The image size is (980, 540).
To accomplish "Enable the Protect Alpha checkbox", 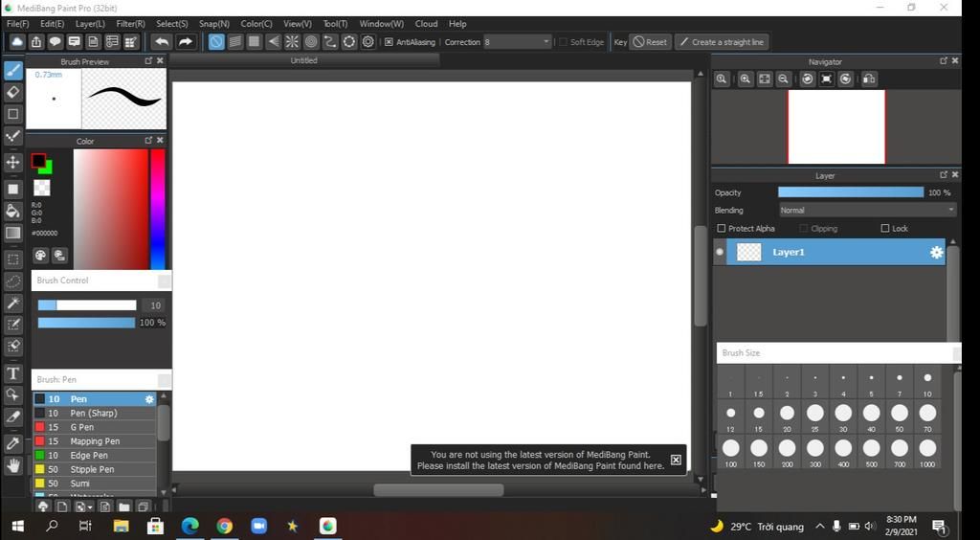I will pyautogui.click(x=722, y=229).
